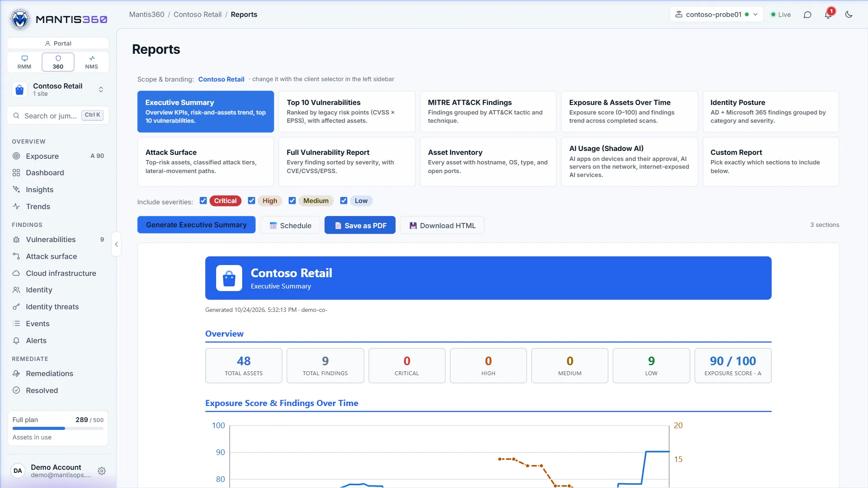Focus the Search or jump field
This screenshot has width=868, height=488.
(58, 115)
